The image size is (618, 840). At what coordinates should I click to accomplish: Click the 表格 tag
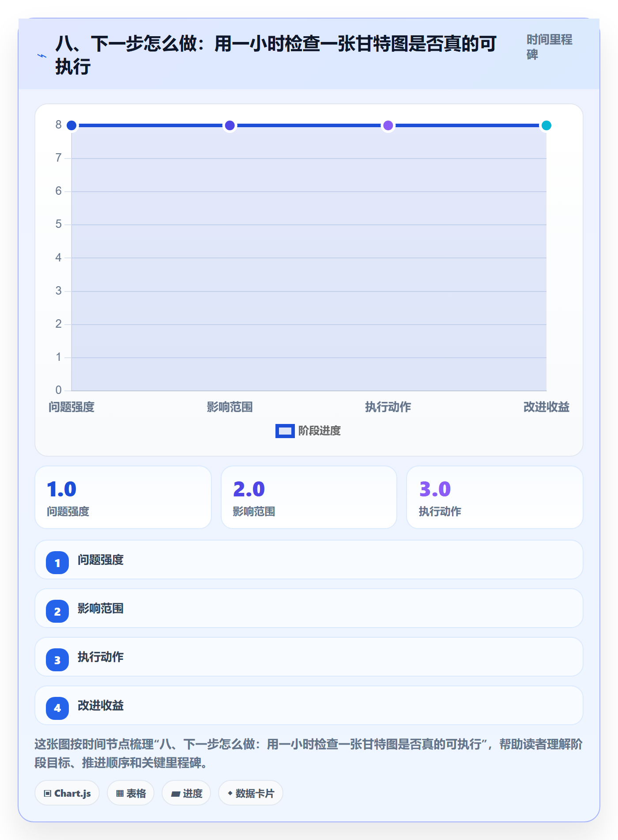coord(131,793)
